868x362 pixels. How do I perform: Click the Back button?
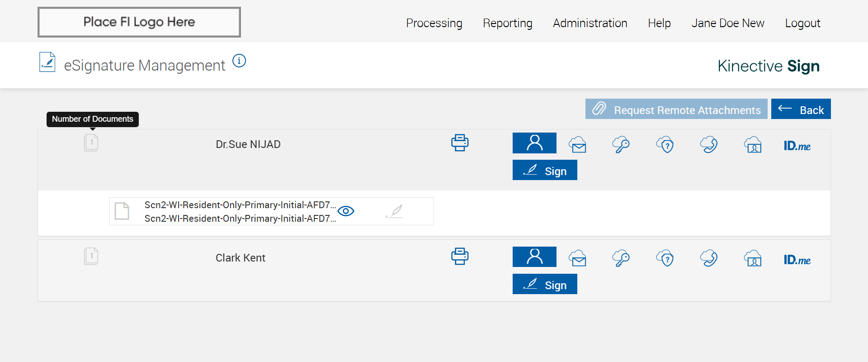pos(801,110)
